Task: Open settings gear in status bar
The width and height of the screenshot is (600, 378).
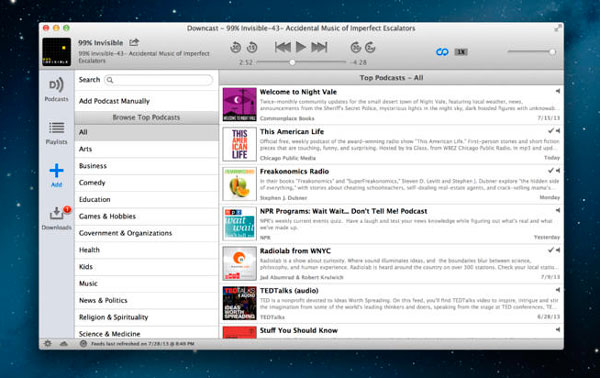Action: [48, 344]
